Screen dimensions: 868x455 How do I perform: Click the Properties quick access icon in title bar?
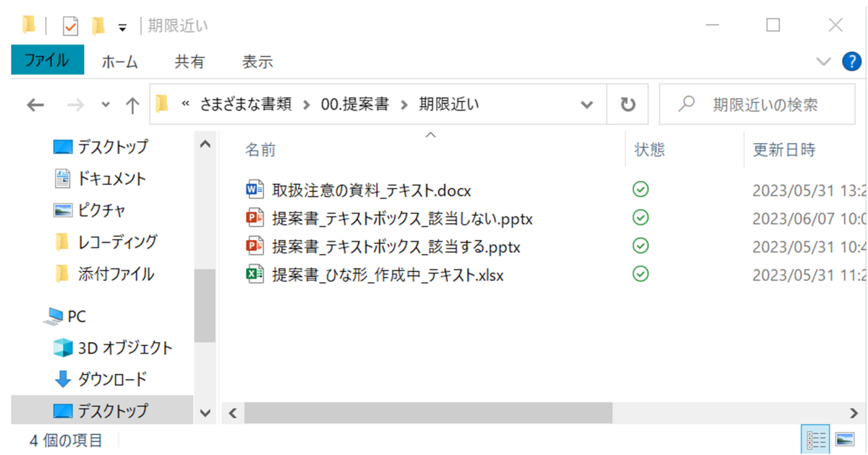coord(71,26)
